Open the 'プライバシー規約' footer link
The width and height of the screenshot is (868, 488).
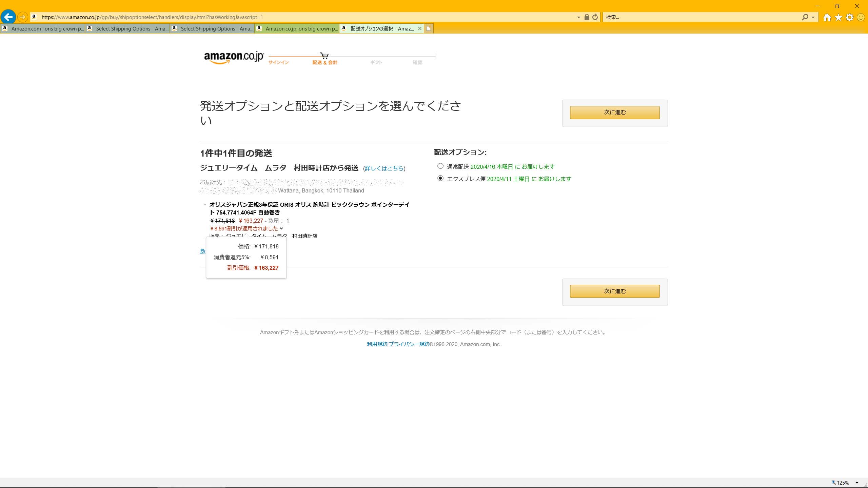click(409, 344)
